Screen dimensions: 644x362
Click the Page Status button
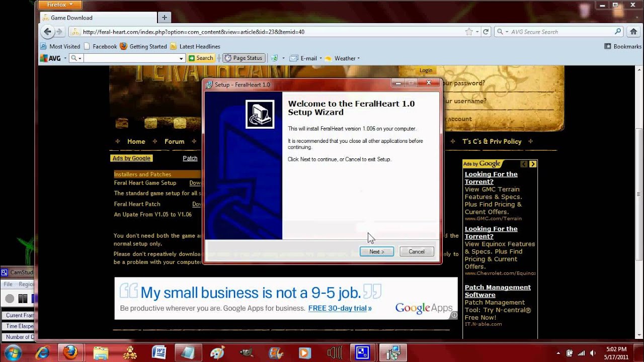(244, 58)
